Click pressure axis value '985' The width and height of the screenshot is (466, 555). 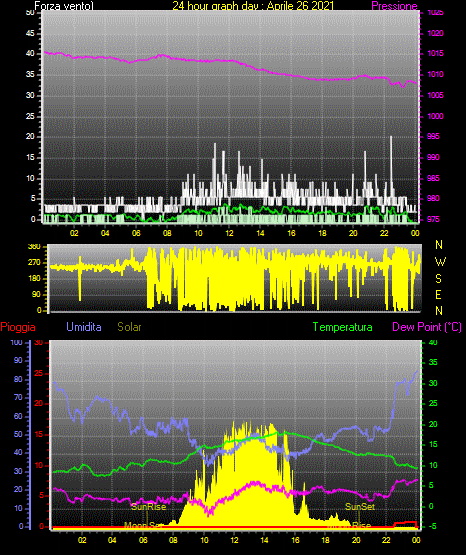coord(433,178)
